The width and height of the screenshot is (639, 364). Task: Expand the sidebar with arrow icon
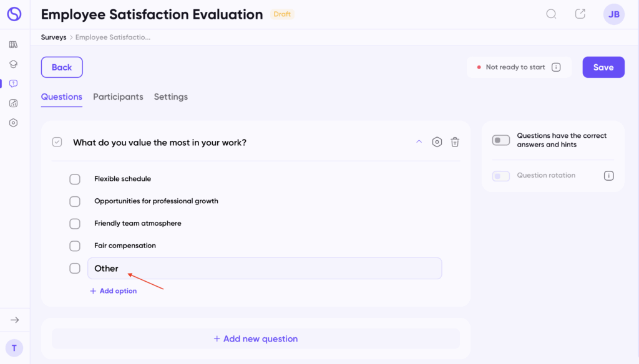tap(14, 320)
